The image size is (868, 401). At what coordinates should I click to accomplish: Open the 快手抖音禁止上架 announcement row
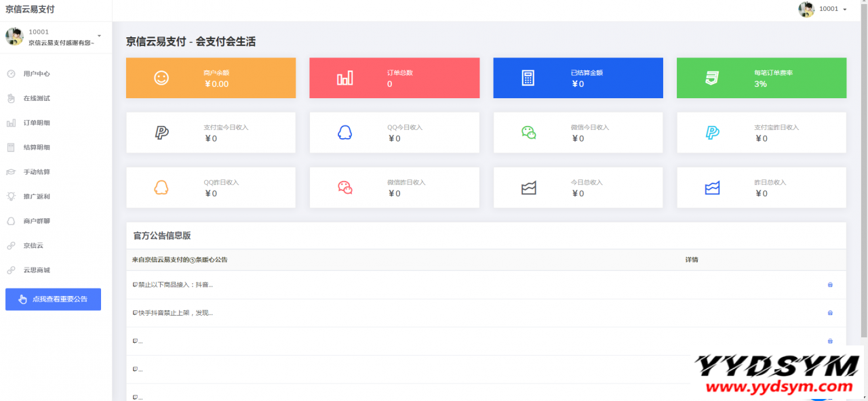click(x=175, y=313)
